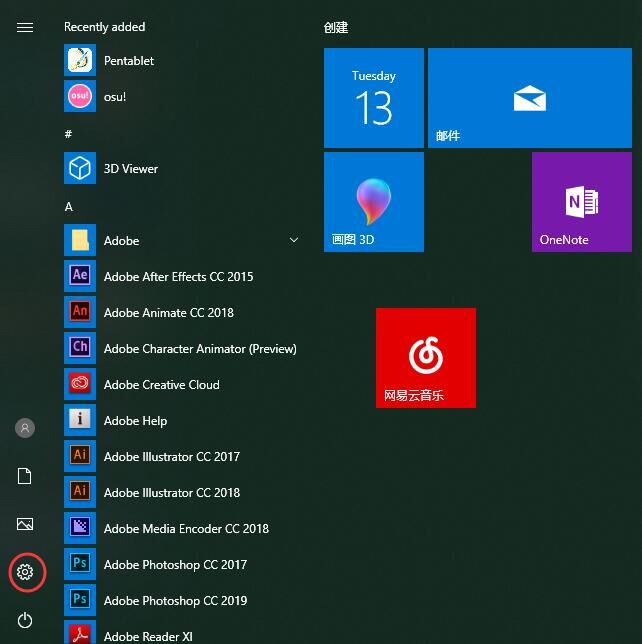Select Adobe Creative Cloud text

(161, 385)
